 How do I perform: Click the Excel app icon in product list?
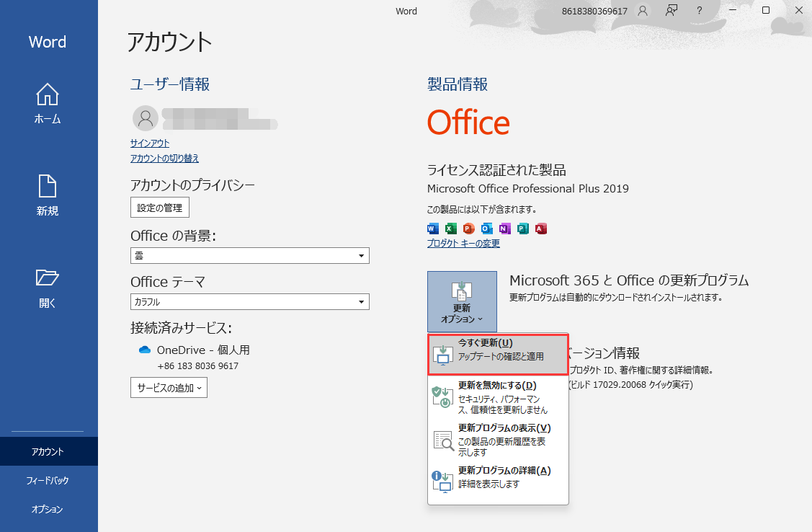click(x=451, y=229)
